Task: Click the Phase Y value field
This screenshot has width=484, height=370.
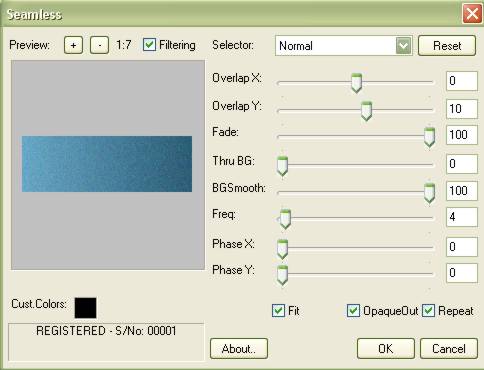Action: pyautogui.click(x=462, y=273)
